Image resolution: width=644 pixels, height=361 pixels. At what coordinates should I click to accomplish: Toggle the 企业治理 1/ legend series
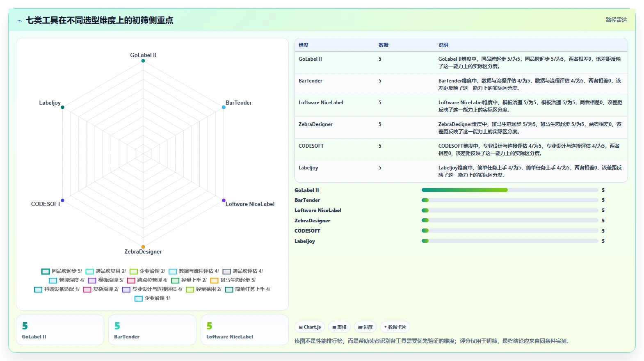point(152,298)
